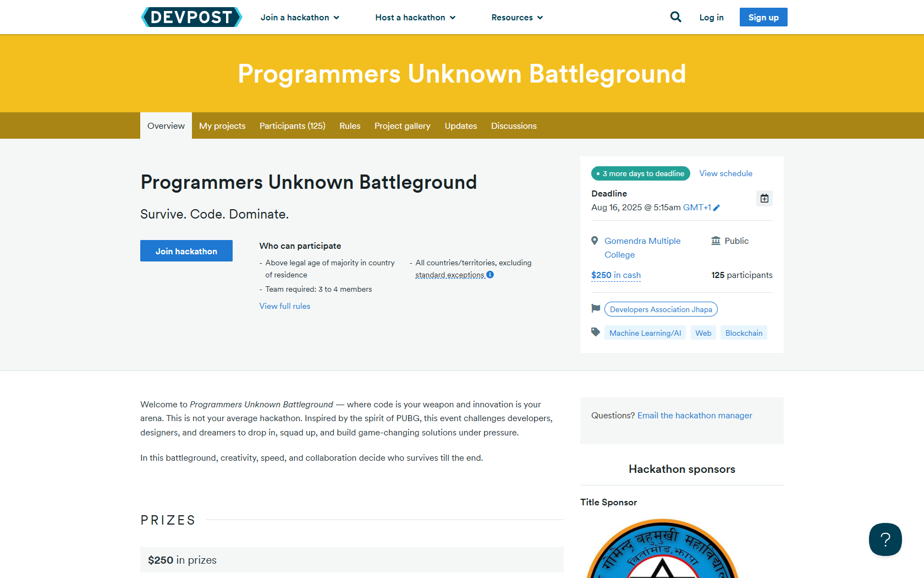The height and width of the screenshot is (578, 924).
Task: Switch to the Participants (125) tab
Action: (x=292, y=126)
